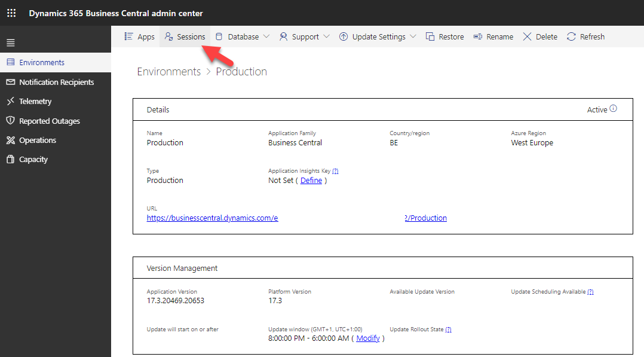Screen dimensions: 644x357
Task: Open Sessions from the toolbar
Action: pos(185,36)
